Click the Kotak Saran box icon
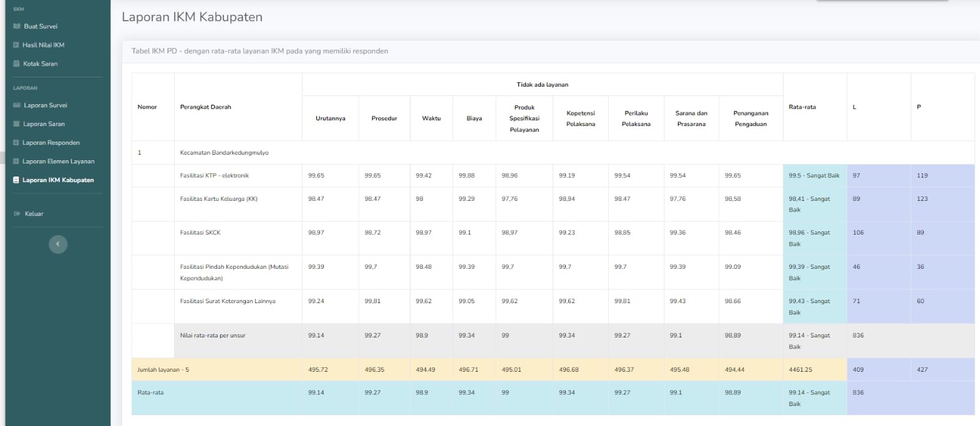980x426 pixels. (17, 64)
